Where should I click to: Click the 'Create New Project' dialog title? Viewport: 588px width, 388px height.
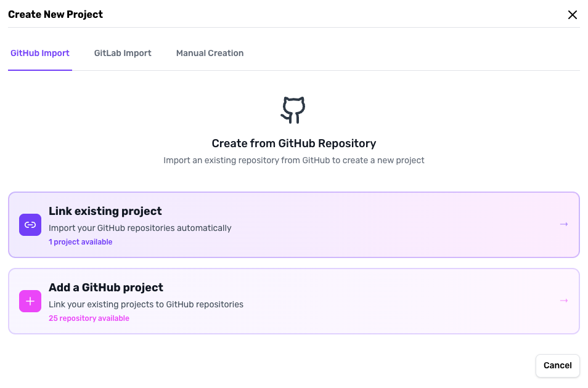(55, 14)
